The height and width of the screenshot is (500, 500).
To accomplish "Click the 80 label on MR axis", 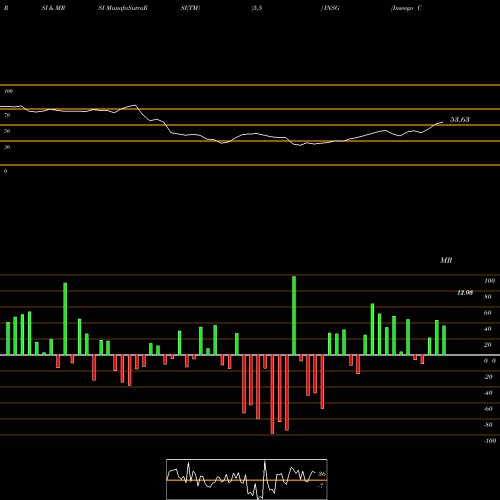I will (x=488, y=297).
